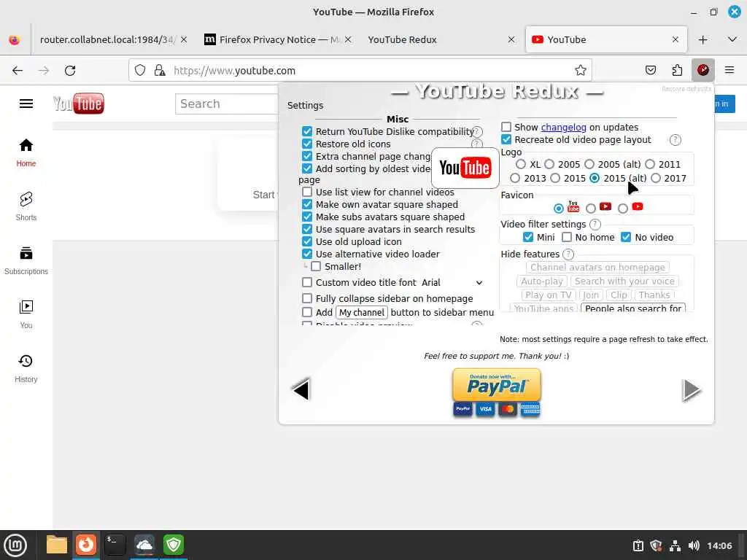Toggle the Mini video filter
This screenshot has height=560, width=747.
528,237
